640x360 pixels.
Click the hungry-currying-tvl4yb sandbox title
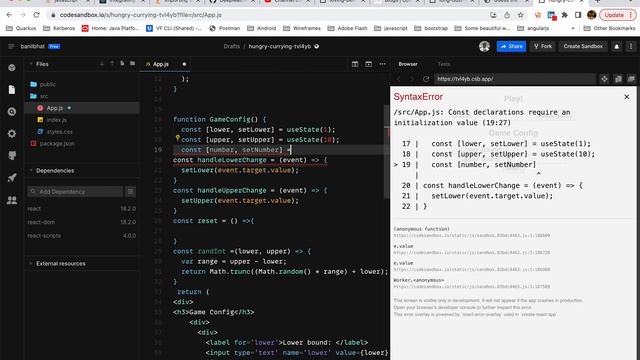(x=280, y=47)
